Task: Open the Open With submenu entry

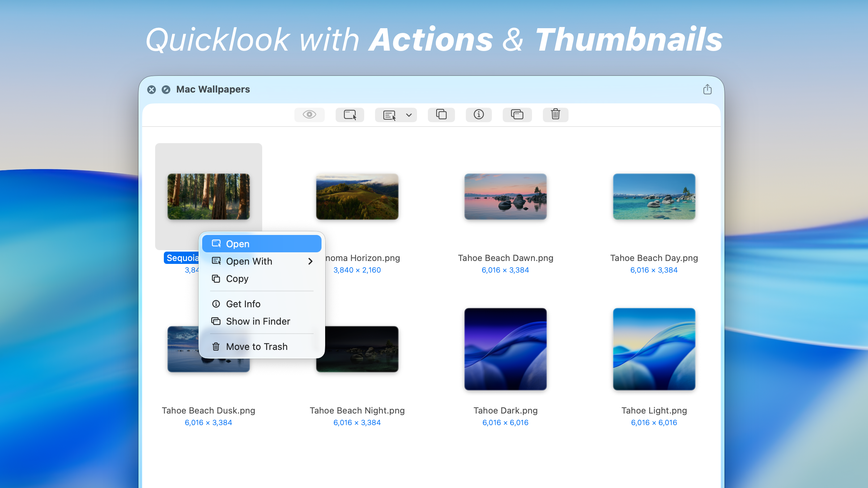Action: [x=249, y=261]
